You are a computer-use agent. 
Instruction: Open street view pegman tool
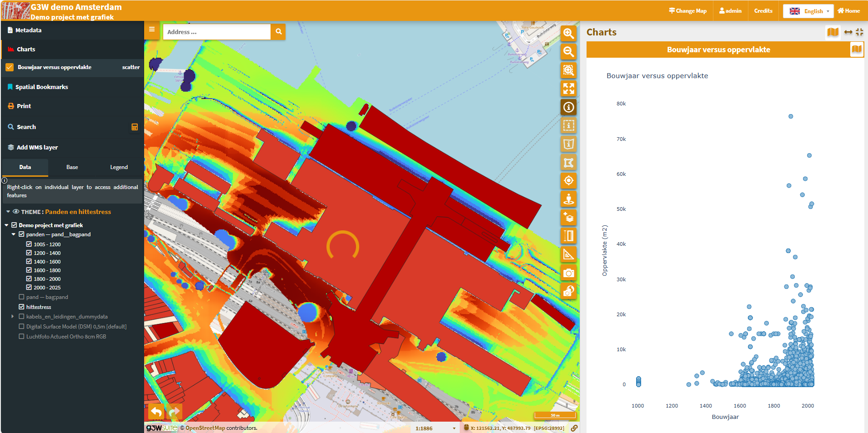coord(568,199)
